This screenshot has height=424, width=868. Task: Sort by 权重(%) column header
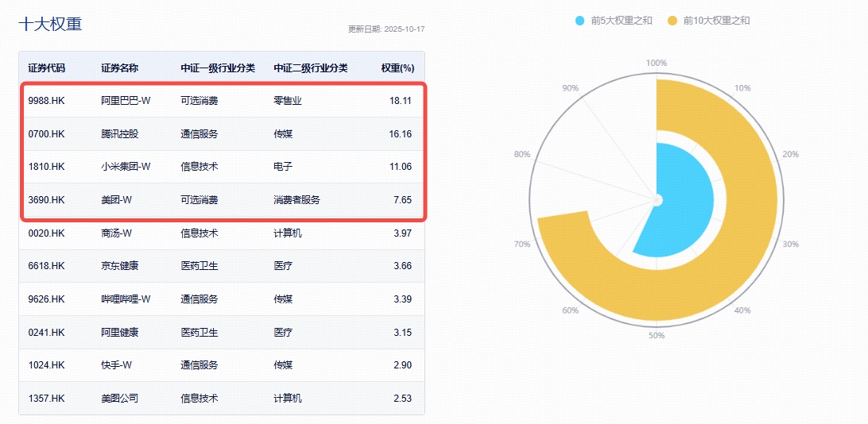(x=397, y=68)
